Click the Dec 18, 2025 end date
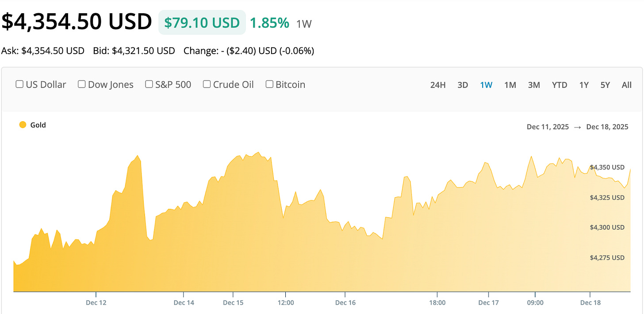 point(607,127)
